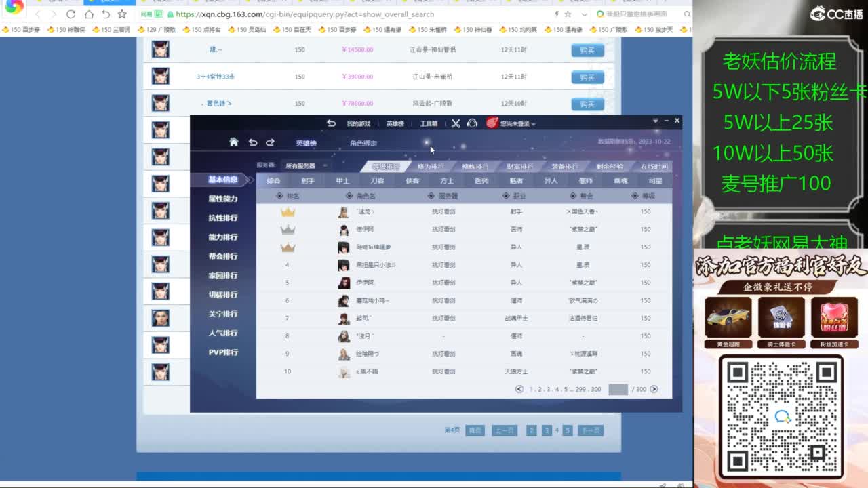The image size is (868, 488).
Task: Click 购买 for the ¥39000.00 listing
Action: pyautogui.click(x=587, y=77)
